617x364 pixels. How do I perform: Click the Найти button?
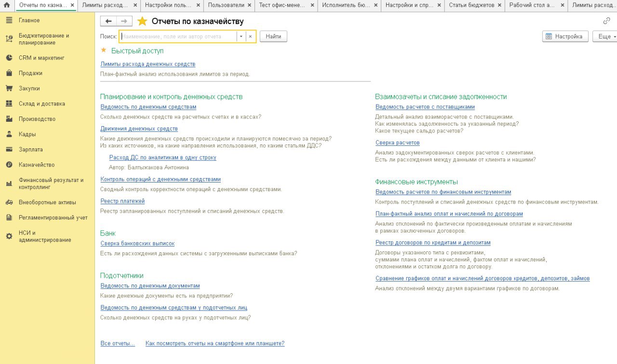(273, 37)
